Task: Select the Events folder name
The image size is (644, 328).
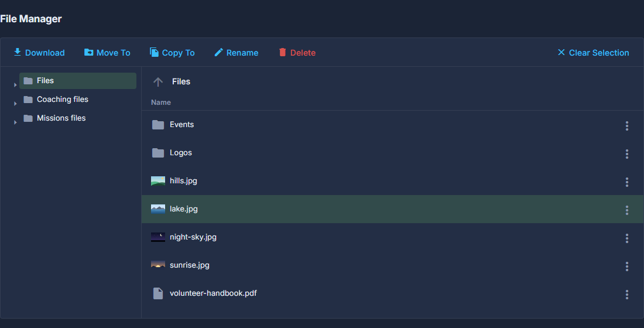Action: pos(181,125)
